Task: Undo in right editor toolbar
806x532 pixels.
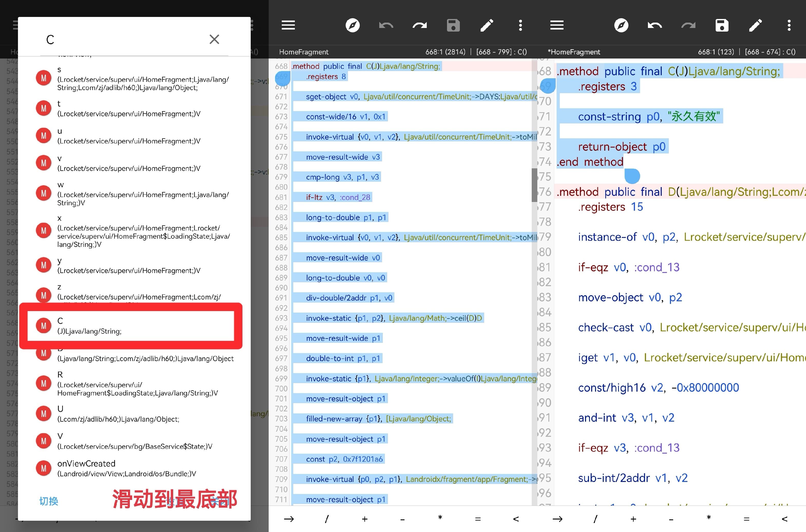Action: (655, 25)
